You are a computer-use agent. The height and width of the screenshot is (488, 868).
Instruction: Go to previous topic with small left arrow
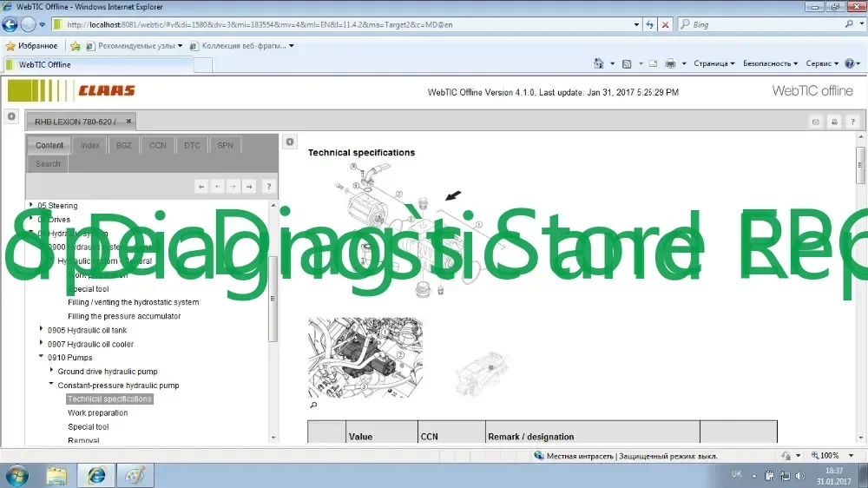point(218,187)
